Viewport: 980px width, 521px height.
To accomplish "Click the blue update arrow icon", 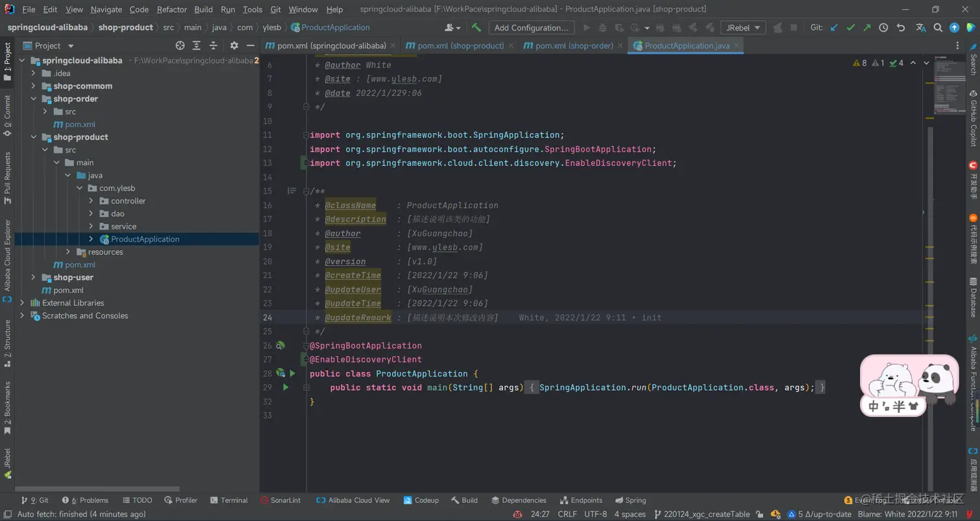I will pyautogui.click(x=954, y=27).
